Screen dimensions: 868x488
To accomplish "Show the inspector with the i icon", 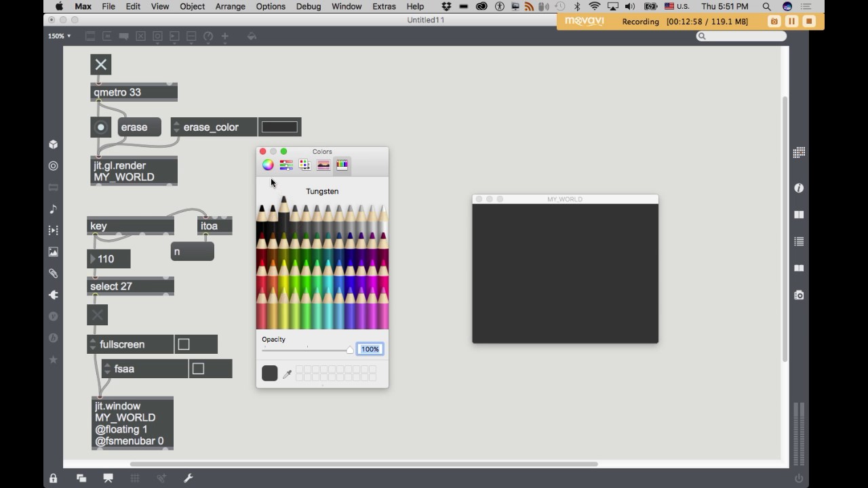I will [799, 188].
